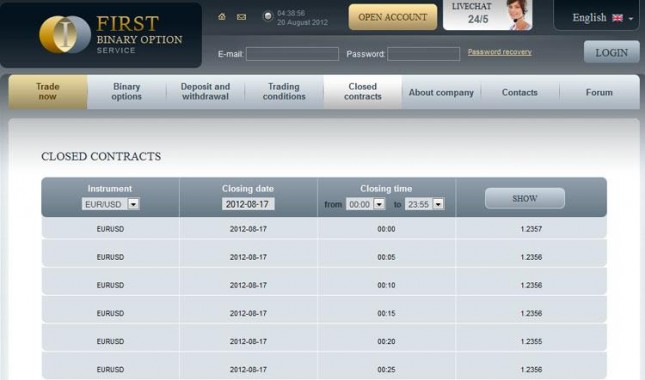The width and height of the screenshot is (645, 380).
Task: Click the First Binary Option logo
Action: pyautogui.click(x=111, y=35)
